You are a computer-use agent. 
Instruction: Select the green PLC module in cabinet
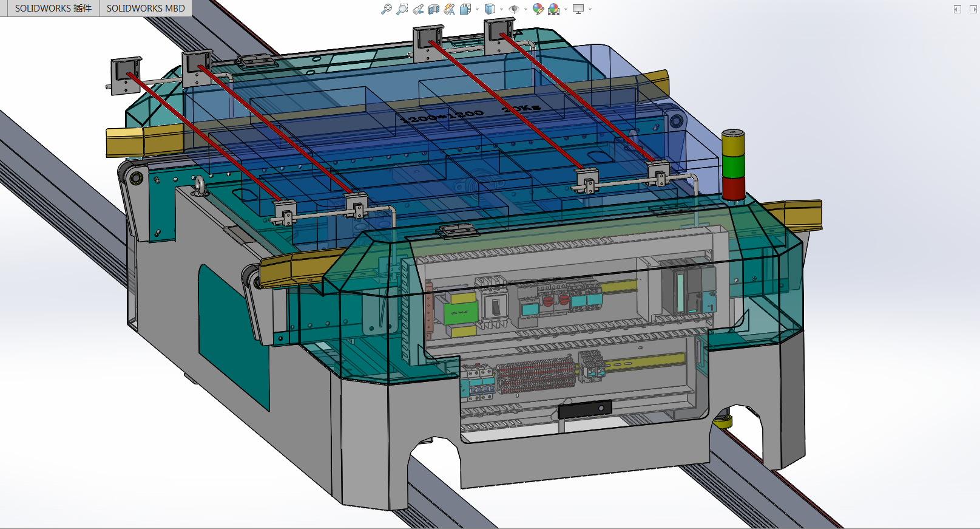[x=461, y=315]
